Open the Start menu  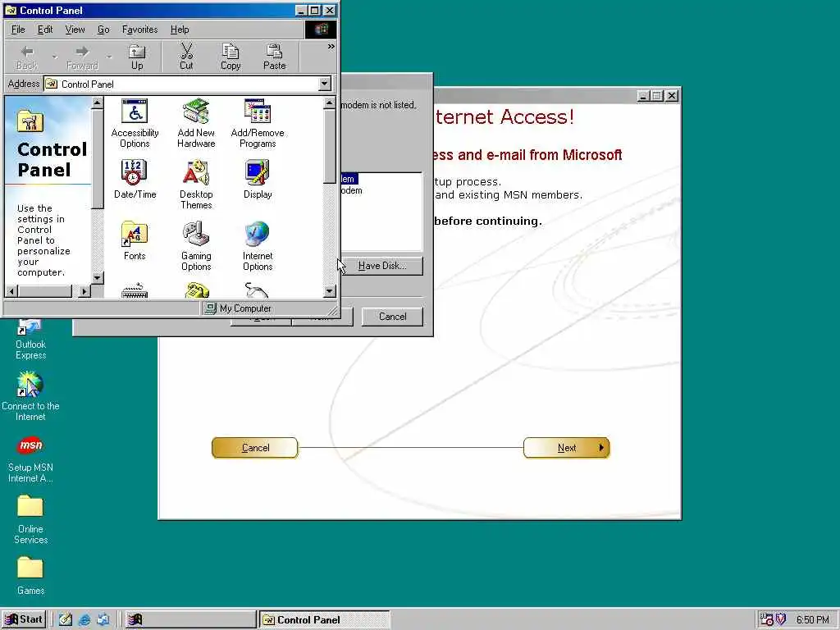point(24,619)
